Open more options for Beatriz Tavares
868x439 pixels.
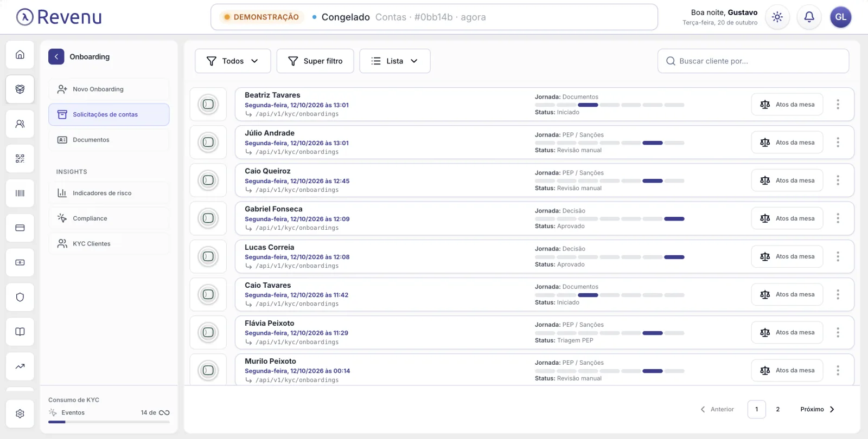[x=838, y=105]
